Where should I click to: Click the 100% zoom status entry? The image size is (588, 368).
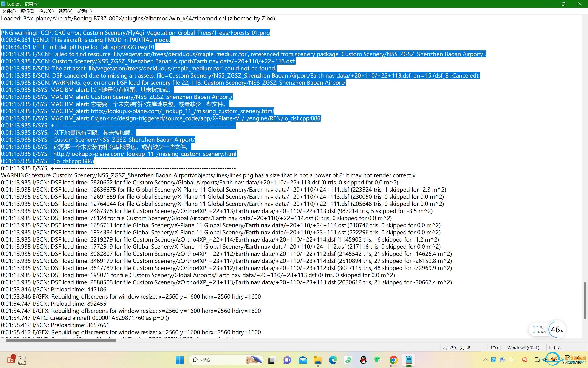coord(496,348)
